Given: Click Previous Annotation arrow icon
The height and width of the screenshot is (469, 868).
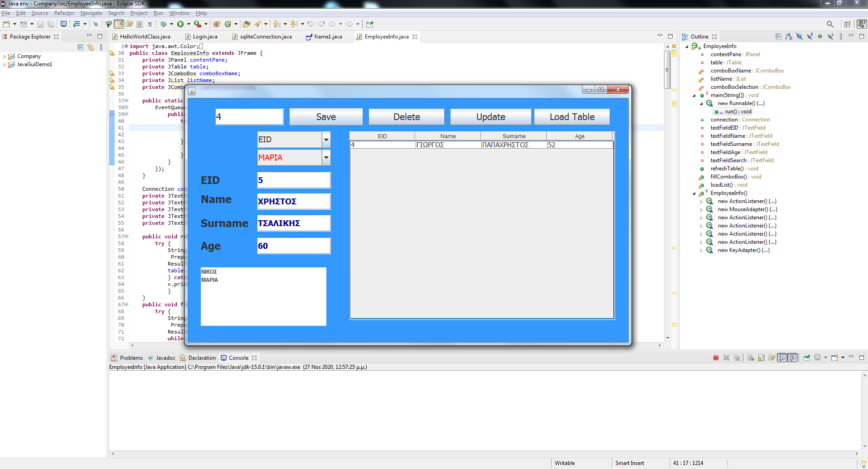Looking at the screenshot, I should (x=294, y=24).
